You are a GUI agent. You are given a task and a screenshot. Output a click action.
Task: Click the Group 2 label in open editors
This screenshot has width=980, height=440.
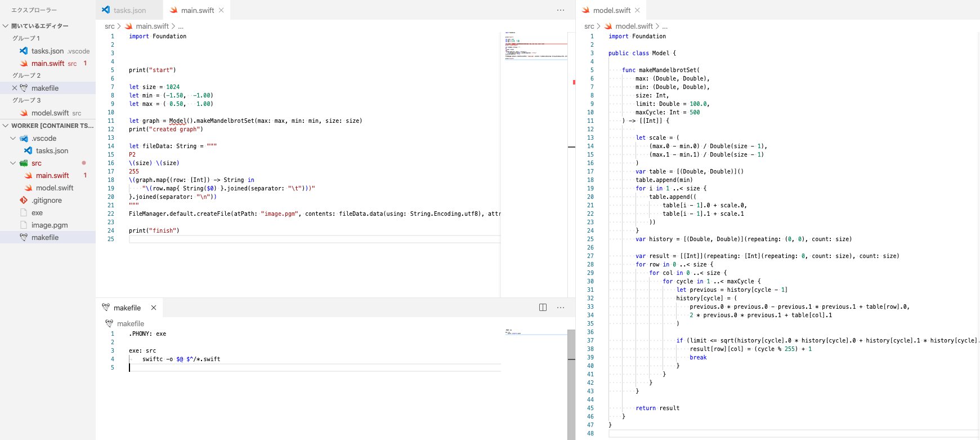point(26,75)
